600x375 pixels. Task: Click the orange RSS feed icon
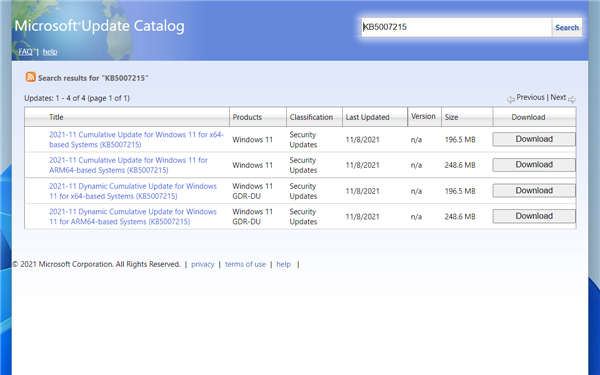[x=31, y=77]
